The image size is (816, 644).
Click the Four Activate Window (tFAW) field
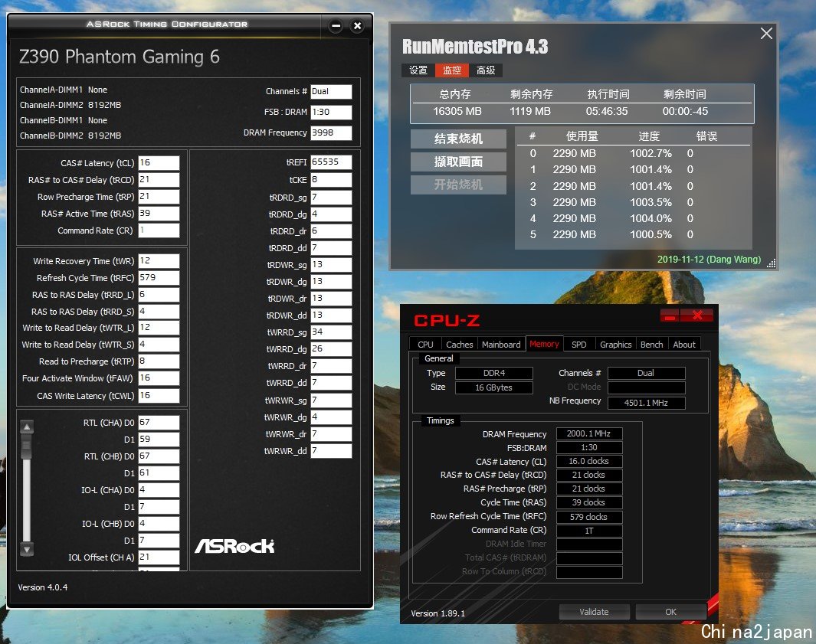159,378
